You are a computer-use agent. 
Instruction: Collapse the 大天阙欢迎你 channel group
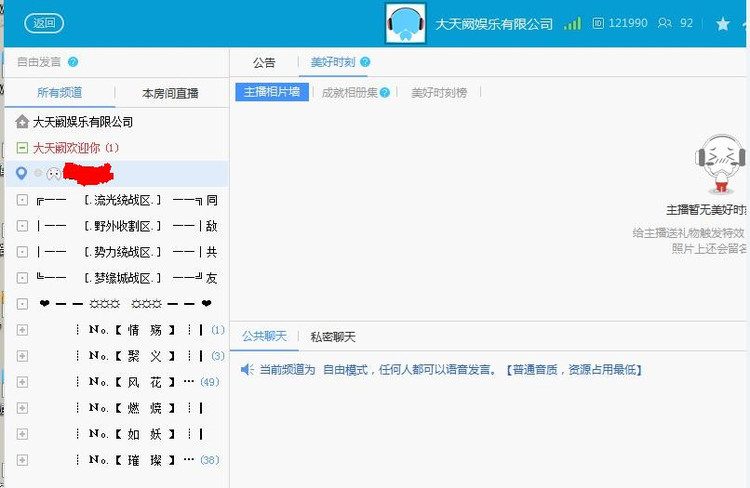[x=22, y=148]
